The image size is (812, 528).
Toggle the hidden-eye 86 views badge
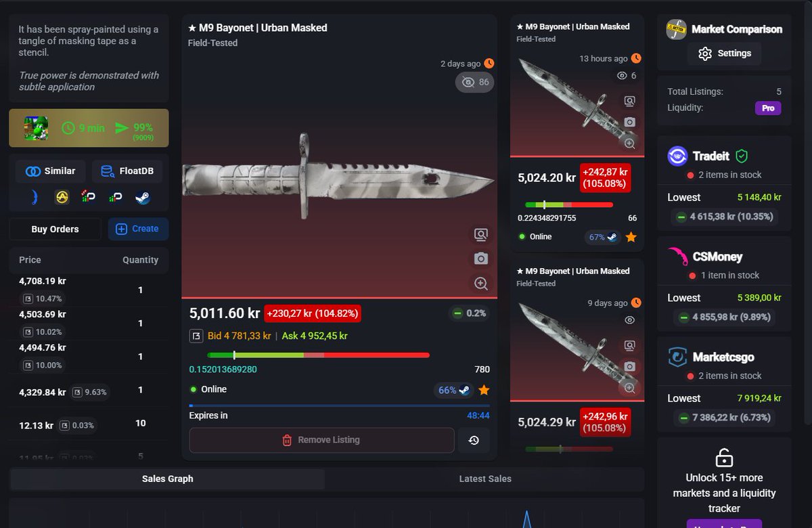click(474, 83)
